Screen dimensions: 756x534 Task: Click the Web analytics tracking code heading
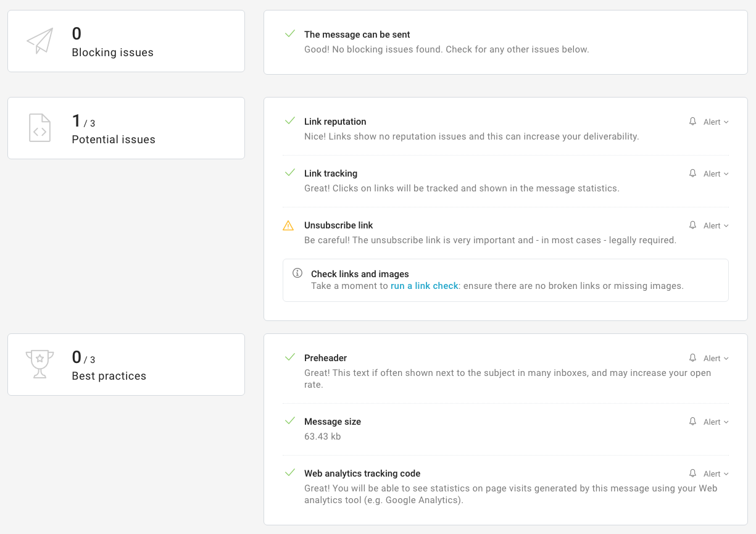point(362,474)
